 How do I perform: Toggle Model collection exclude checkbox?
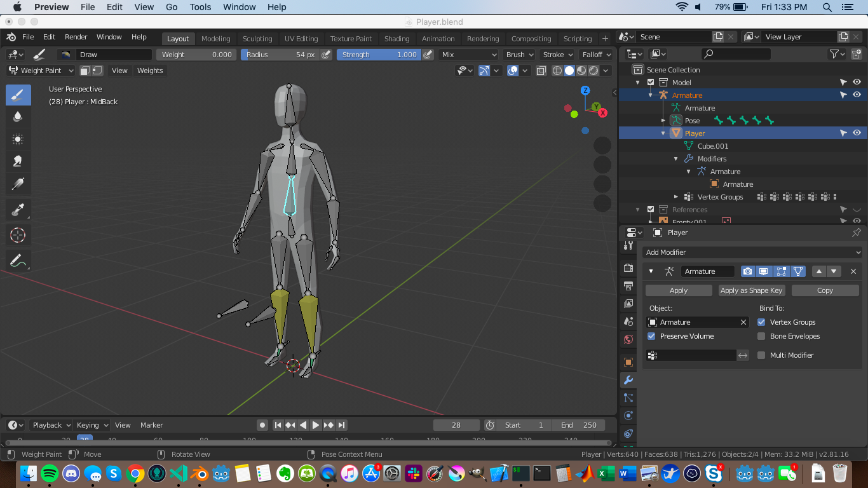tap(651, 83)
